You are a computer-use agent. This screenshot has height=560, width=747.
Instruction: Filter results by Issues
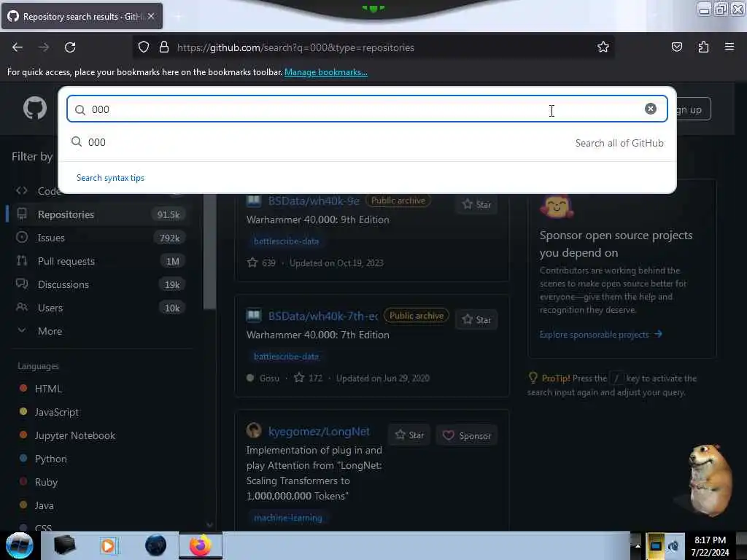pos(101,238)
